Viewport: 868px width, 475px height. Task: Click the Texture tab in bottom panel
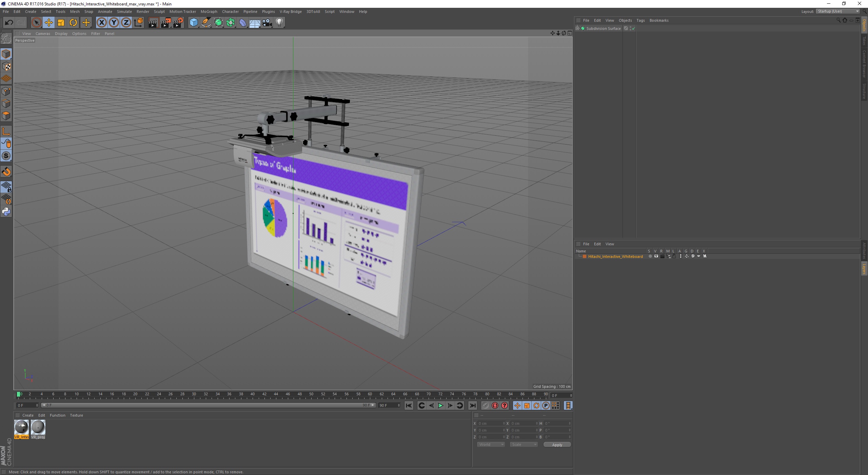click(77, 415)
